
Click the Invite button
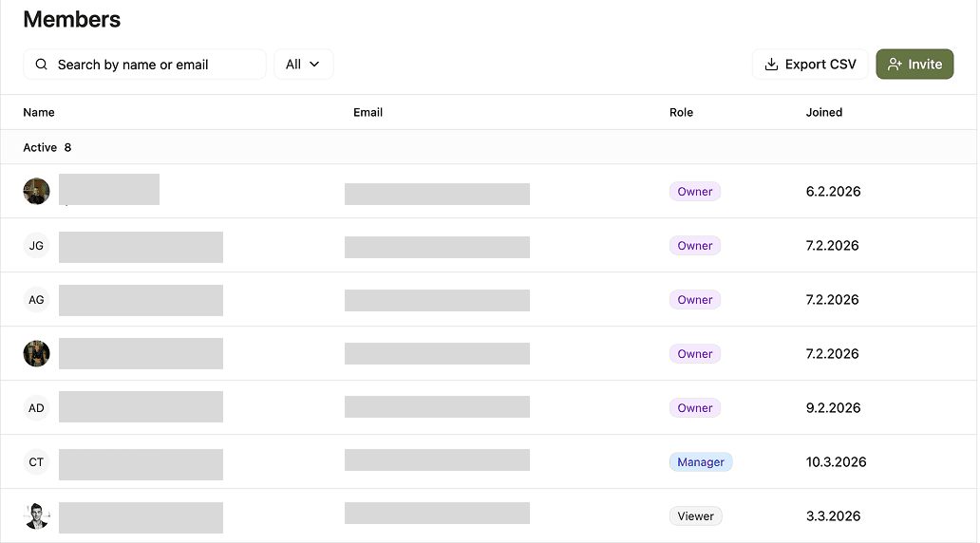[x=914, y=65]
